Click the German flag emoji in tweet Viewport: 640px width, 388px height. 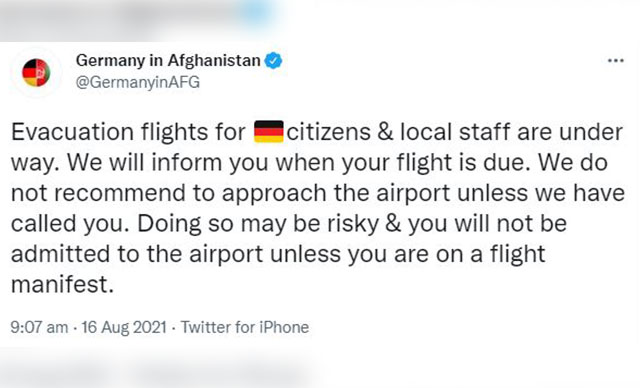[269, 132]
